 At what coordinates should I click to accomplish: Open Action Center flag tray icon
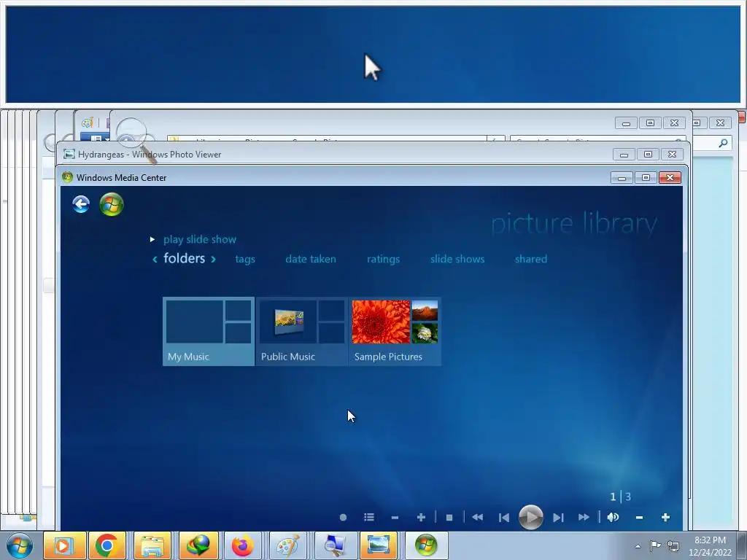656,545
